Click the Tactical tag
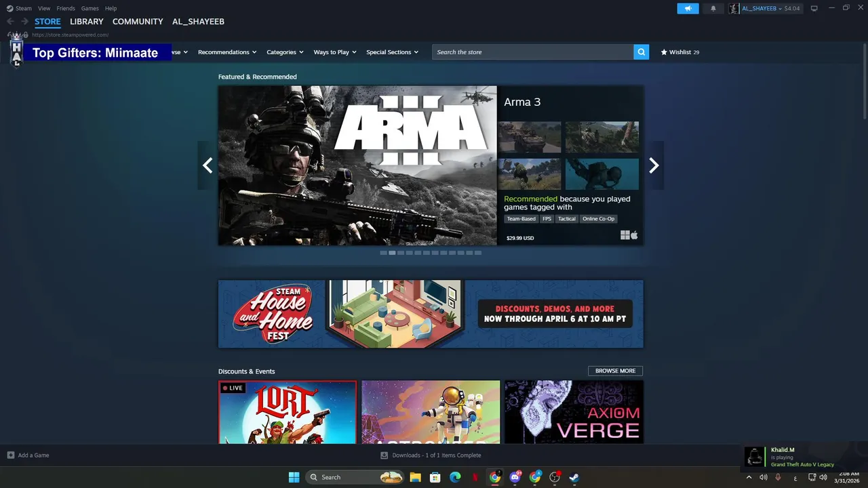 (567, 219)
